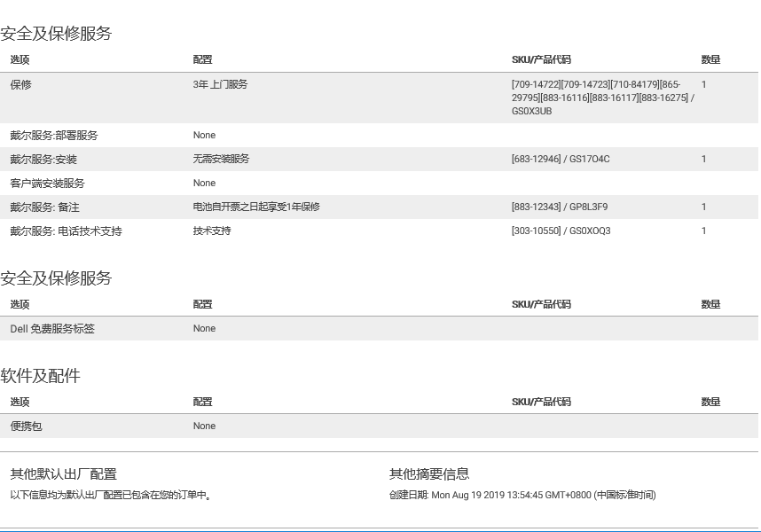Screen dimensions: 761x532
Task: Click the 电池自开票之日起享受1年保修 note text
Action: coord(256,207)
